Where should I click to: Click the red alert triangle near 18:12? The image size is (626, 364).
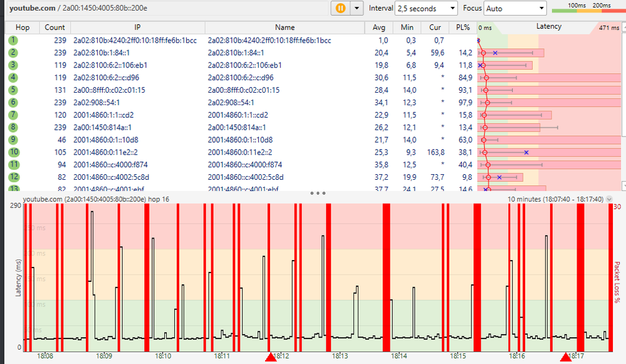tap(270, 356)
